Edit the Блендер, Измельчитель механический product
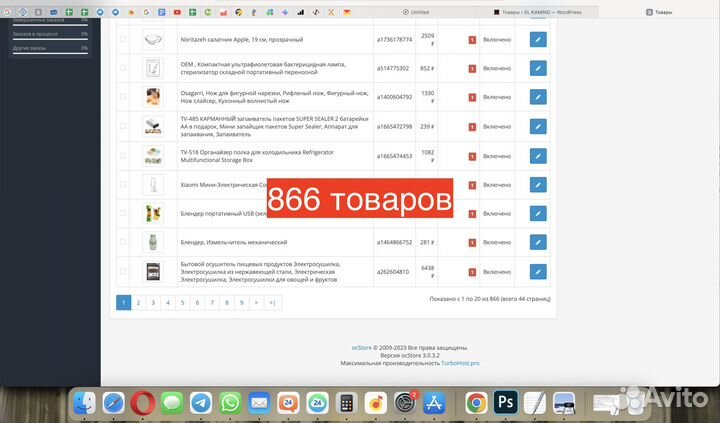 pos(538,242)
